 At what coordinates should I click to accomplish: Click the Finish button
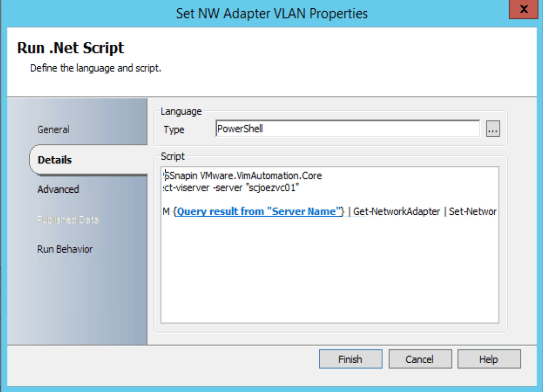point(350,359)
